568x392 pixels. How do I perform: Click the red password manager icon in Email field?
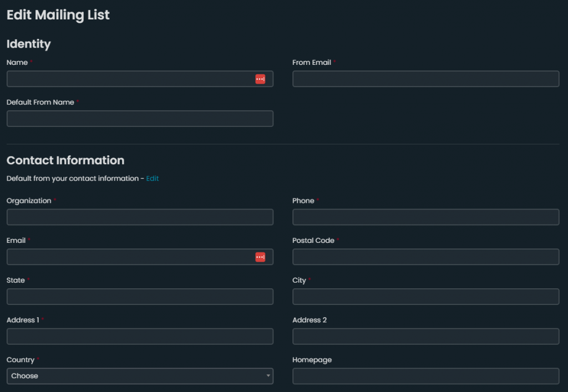(x=260, y=257)
